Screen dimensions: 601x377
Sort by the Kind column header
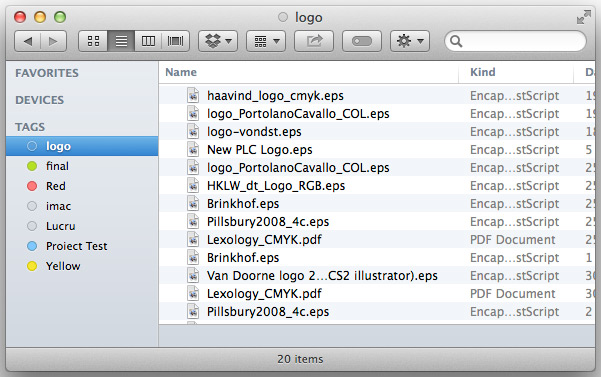516,72
